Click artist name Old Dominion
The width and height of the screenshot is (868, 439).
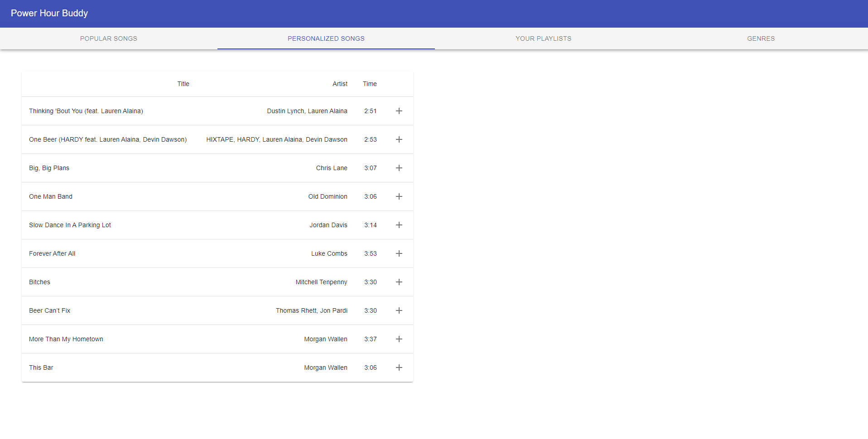(328, 196)
